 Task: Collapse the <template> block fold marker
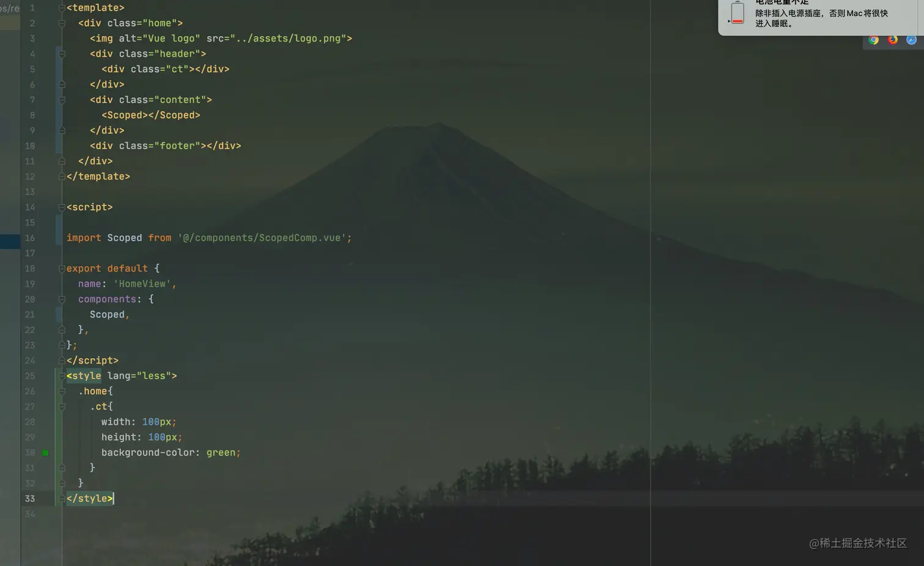(x=62, y=8)
